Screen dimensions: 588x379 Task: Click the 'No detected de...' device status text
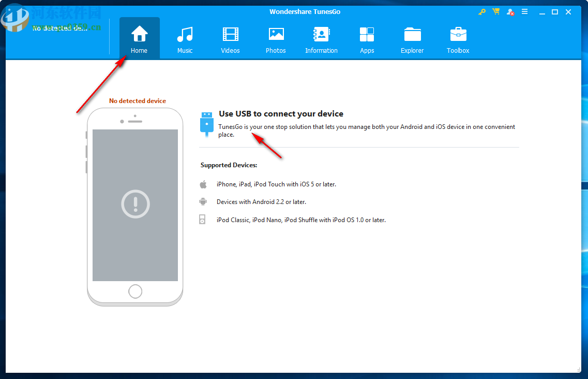pyautogui.click(x=60, y=28)
